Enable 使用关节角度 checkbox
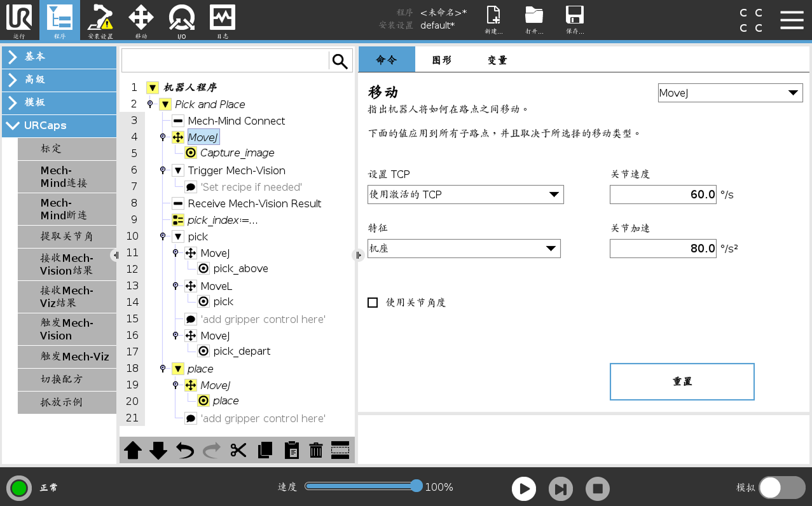812x506 pixels. pos(373,303)
